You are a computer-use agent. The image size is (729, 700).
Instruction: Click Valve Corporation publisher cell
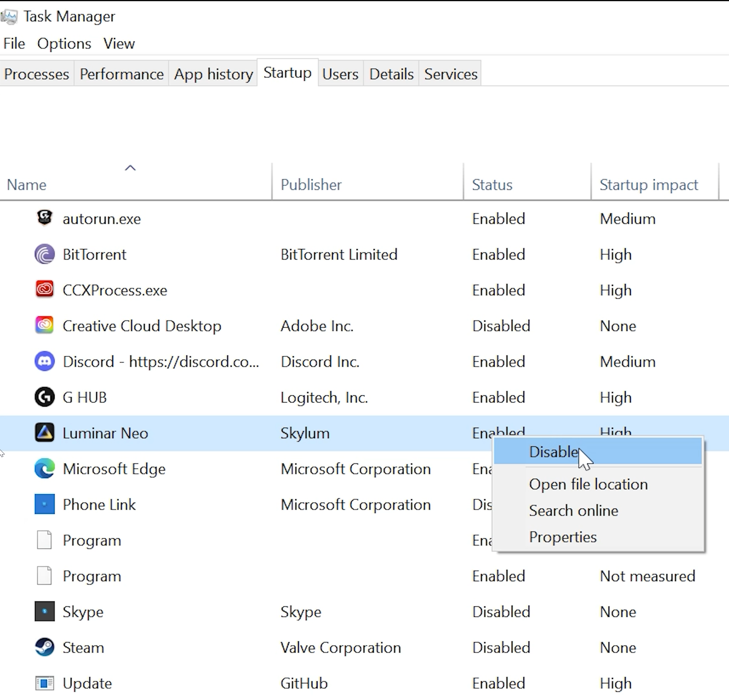click(341, 647)
